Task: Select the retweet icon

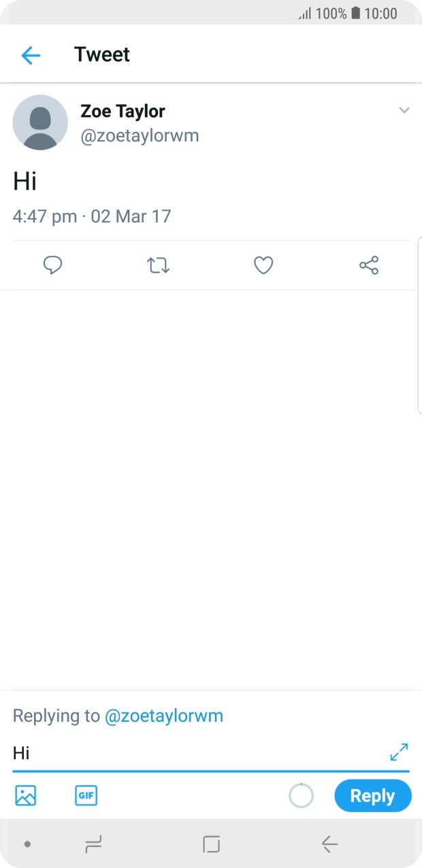Action: [157, 265]
